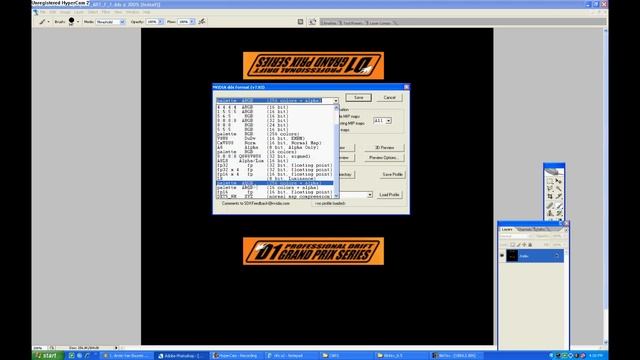
Task: Select the Brush tool in toolbox
Action: (x=559, y=205)
